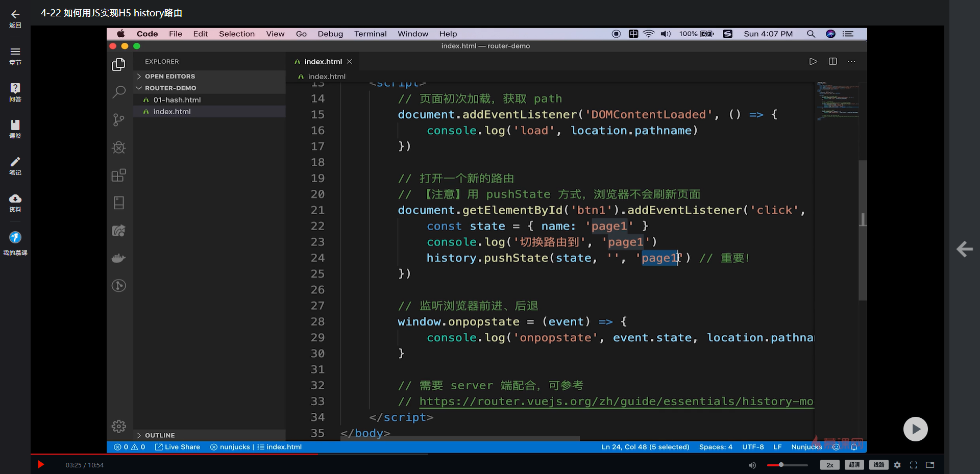The width and height of the screenshot is (980, 474).
Task: Mute the video player volume
Action: point(752,465)
